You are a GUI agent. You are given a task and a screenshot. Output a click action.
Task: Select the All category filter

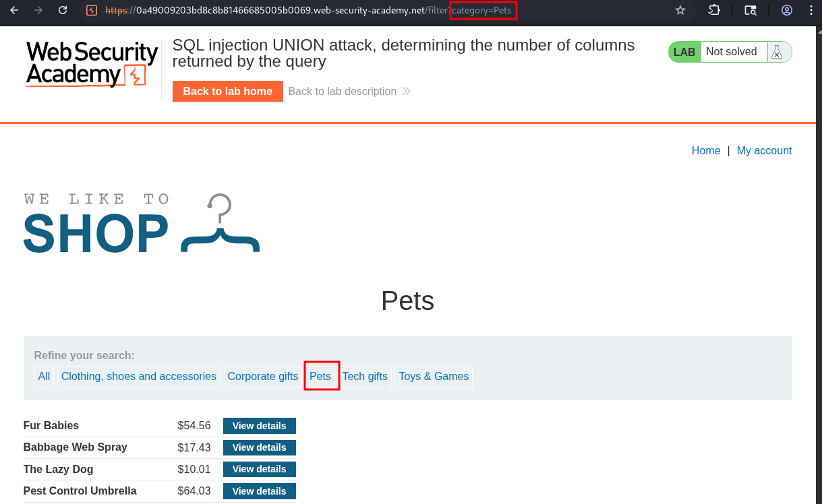[44, 377]
